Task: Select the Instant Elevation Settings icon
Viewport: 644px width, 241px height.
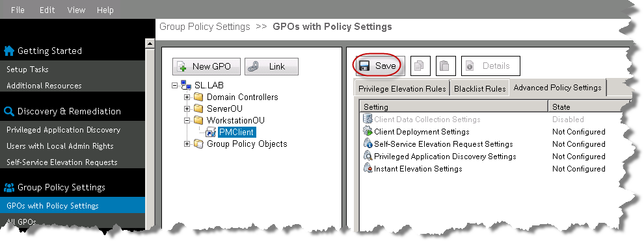Action: pos(368,168)
